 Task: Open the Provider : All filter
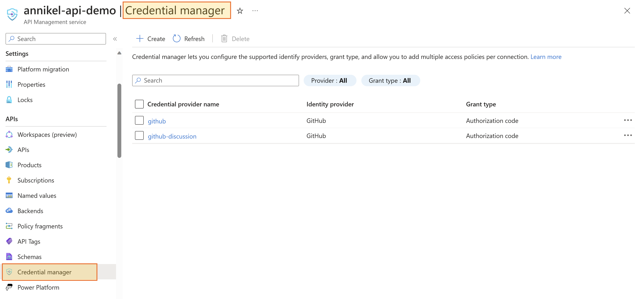(x=329, y=81)
